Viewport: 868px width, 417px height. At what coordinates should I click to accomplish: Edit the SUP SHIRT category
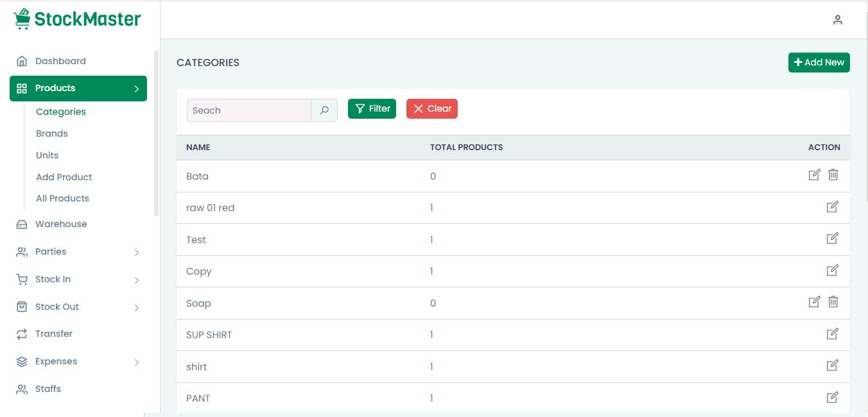coord(832,334)
